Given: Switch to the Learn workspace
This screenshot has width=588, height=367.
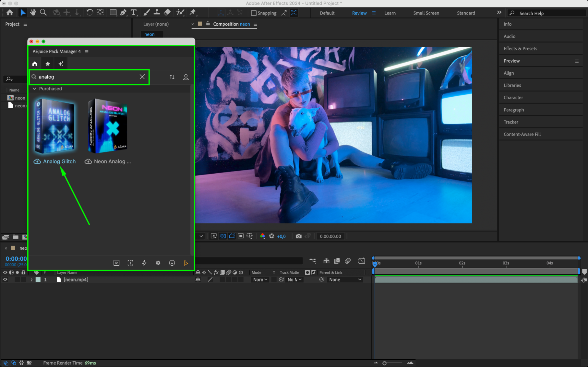Looking at the screenshot, I should point(390,13).
